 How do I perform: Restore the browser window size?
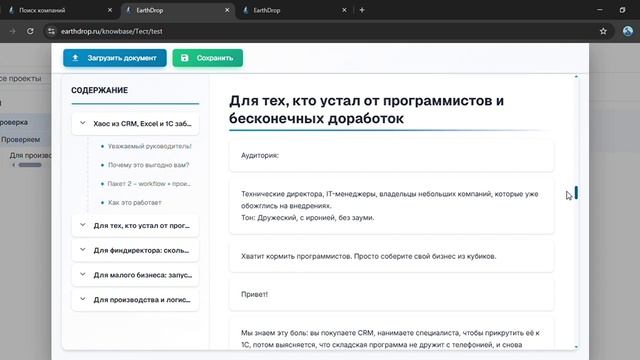click(x=622, y=10)
